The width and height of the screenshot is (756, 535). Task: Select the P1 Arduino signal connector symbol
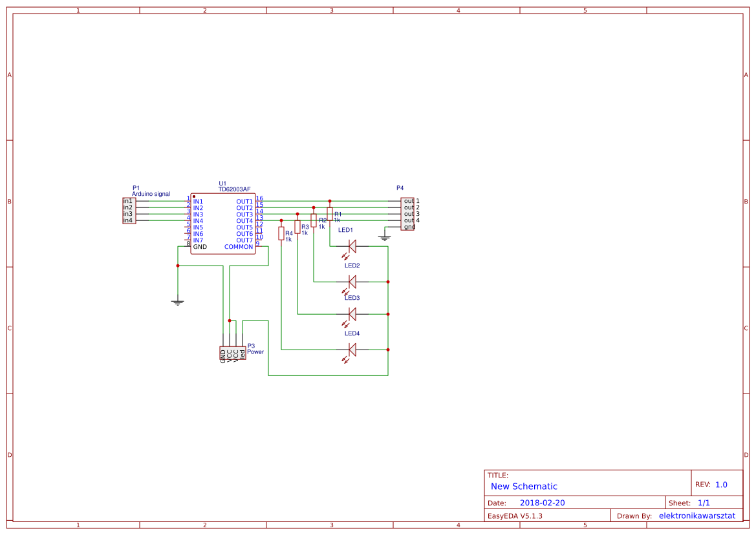128,211
